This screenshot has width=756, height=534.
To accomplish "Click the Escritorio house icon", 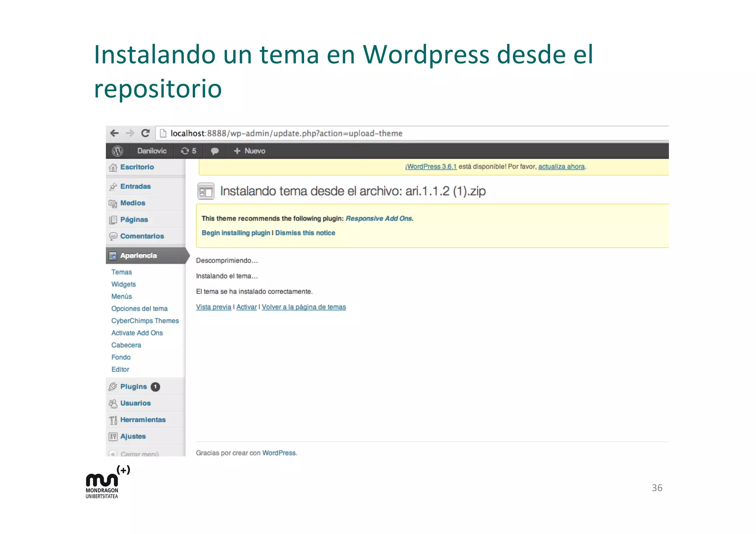I will pos(113,168).
